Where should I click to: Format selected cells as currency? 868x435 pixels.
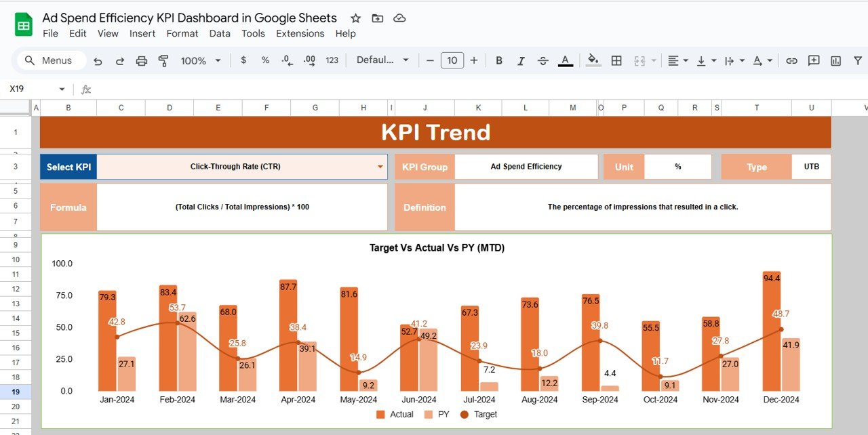coord(243,60)
